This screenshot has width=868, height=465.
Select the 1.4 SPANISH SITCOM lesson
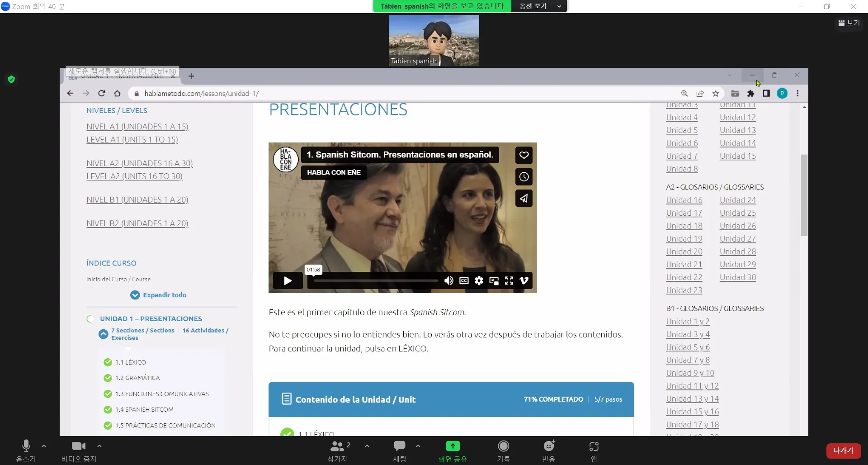[x=144, y=409]
